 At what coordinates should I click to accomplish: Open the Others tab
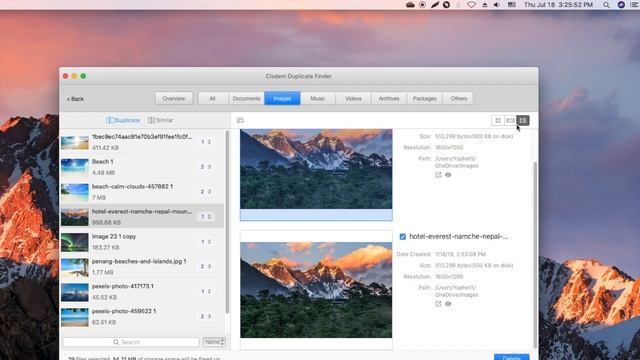(x=459, y=98)
